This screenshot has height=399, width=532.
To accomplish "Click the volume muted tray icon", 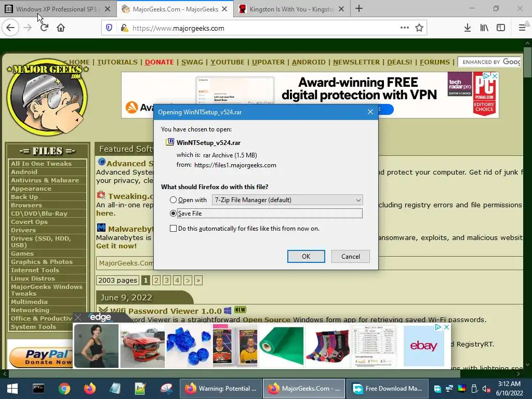I will [486, 389].
